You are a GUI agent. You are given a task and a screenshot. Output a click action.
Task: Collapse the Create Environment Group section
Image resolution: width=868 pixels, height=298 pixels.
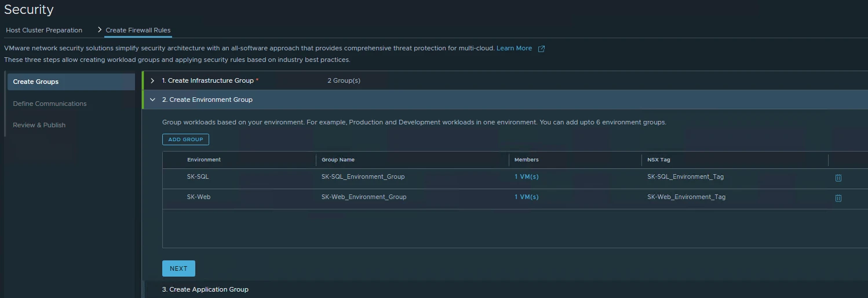coord(152,100)
